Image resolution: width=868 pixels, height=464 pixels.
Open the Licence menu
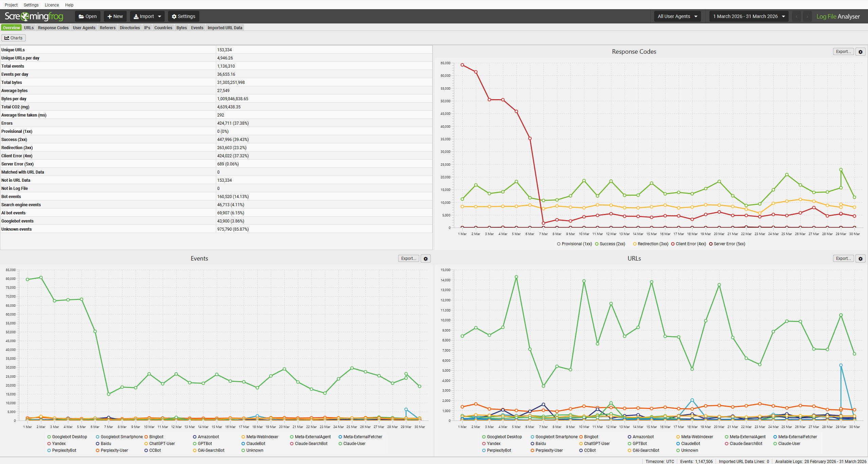coord(52,5)
